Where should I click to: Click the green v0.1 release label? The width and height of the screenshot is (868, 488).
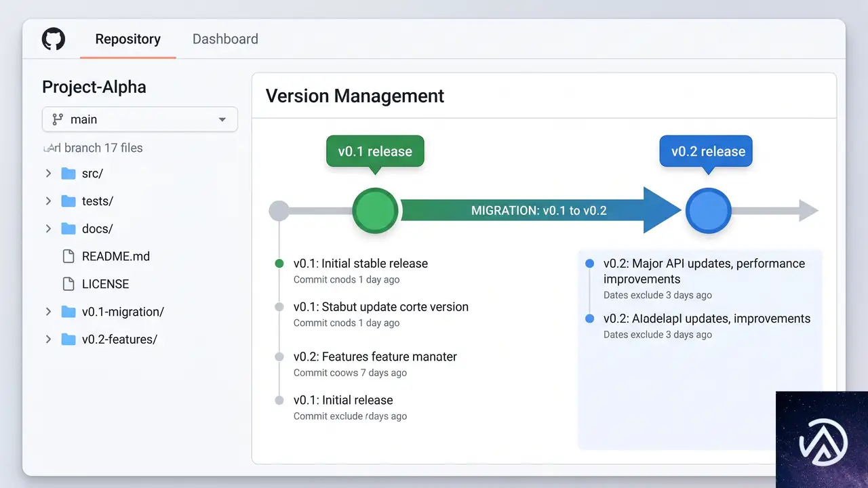point(375,151)
